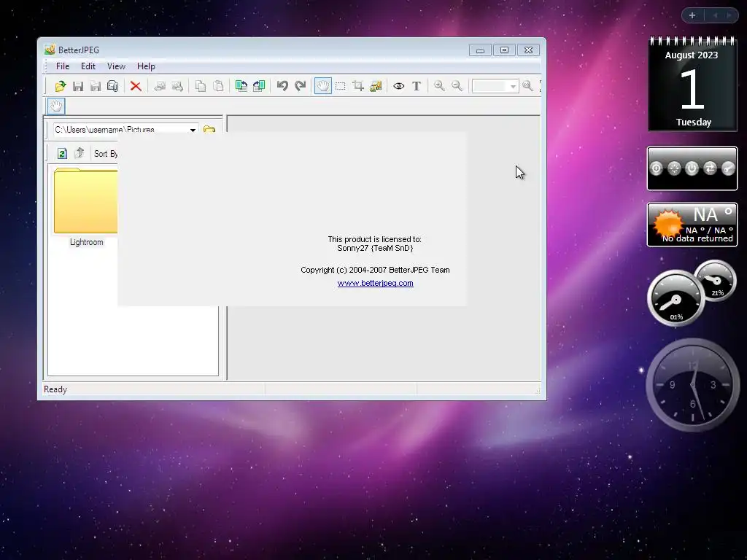The width and height of the screenshot is (747, 560).
Task: Click the up one level arrow icon
Action: coord(80,153)
